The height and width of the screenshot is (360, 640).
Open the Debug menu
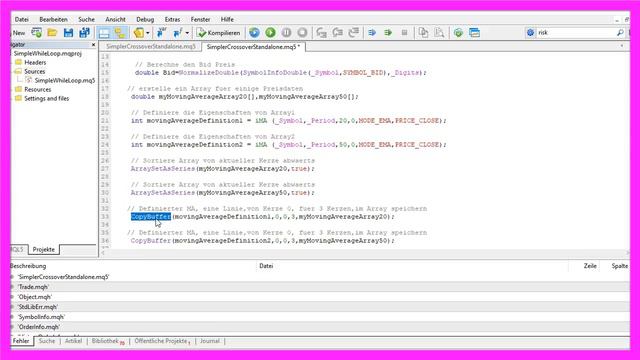[x=145, y=19]
